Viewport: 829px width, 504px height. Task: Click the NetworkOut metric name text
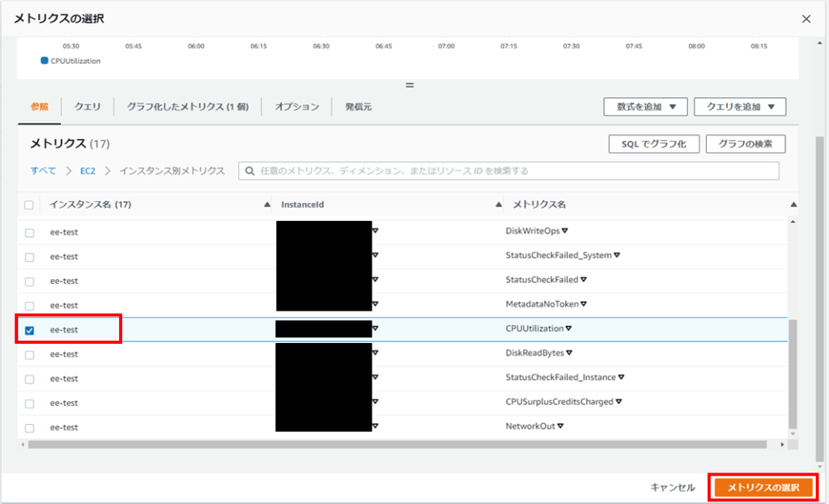tap(530, 426)
